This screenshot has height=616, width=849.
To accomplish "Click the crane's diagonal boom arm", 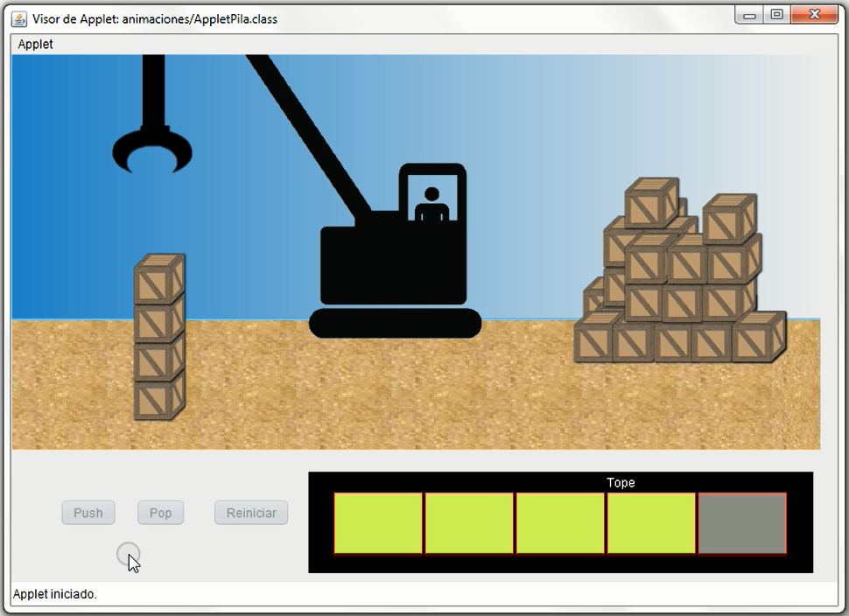I will pos(310,131).
